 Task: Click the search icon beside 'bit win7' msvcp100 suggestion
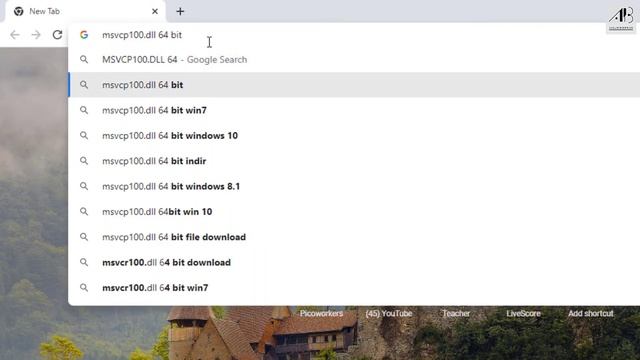click(84, 110)
